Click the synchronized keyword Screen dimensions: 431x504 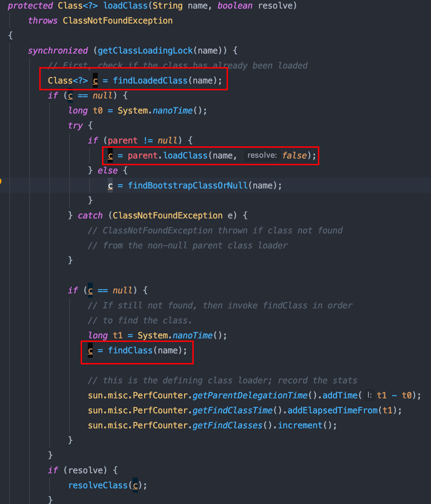click(58, 51)
